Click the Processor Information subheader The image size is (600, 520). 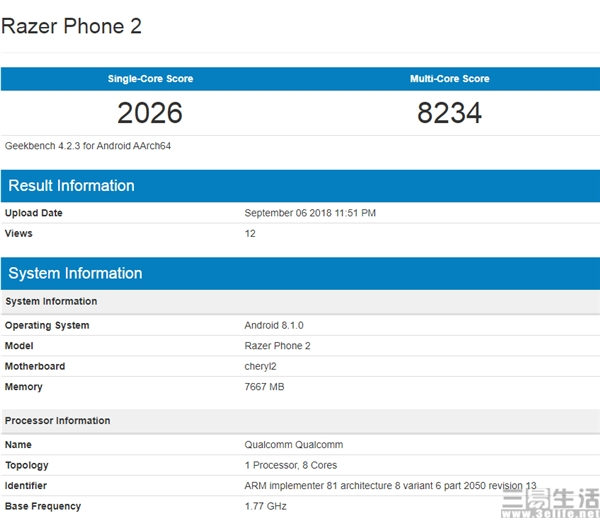tap(57, 421)
